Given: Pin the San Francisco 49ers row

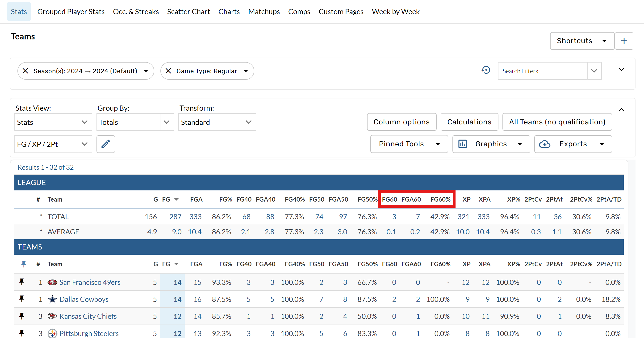Looking at the screenshot, I should pos(22,282).
